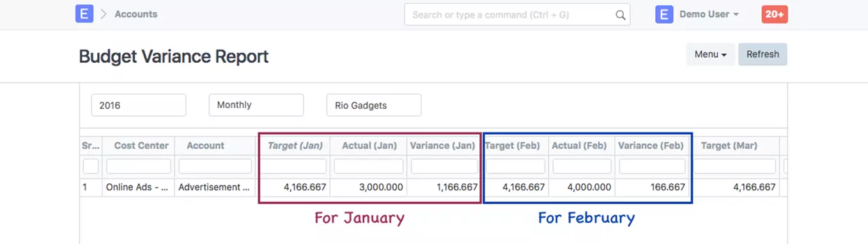The image size is (868, 244).
Task: Select the Variance (Feb) column header
Action: 651,145
